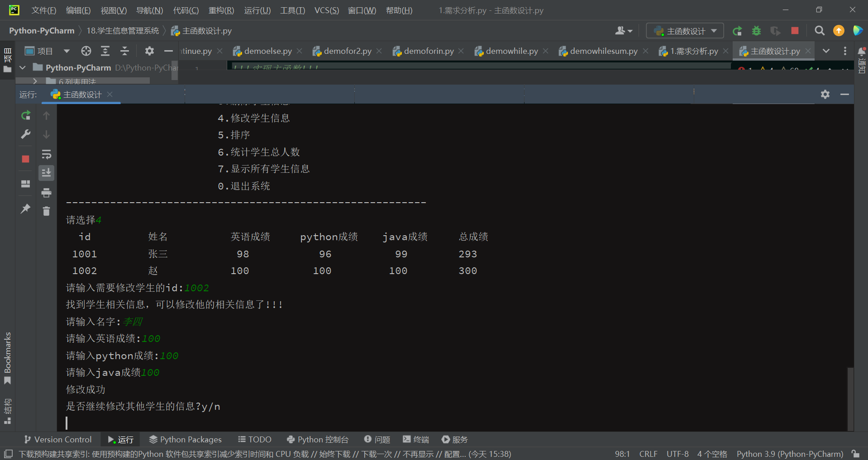Toggle soft-wrap in console output

47,154
